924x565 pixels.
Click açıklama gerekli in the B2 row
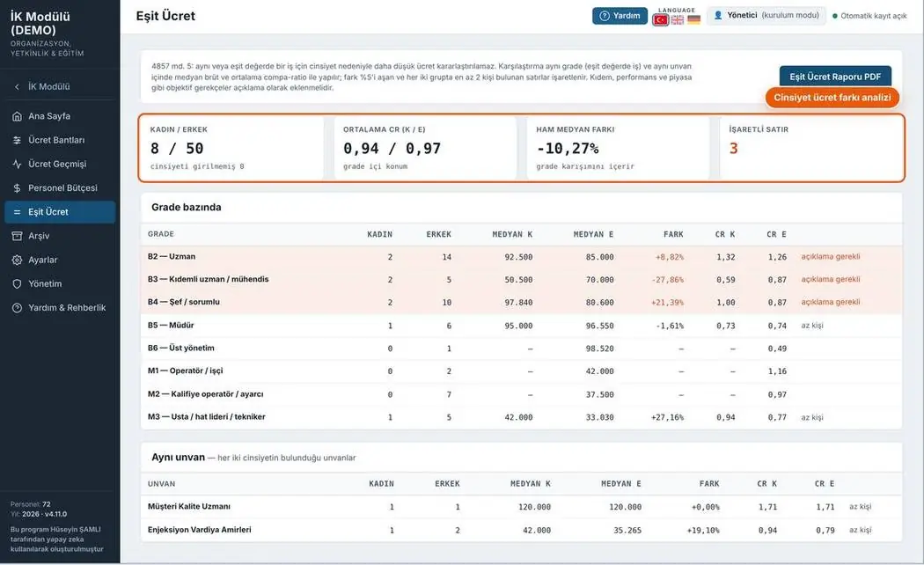click(831, 257)
